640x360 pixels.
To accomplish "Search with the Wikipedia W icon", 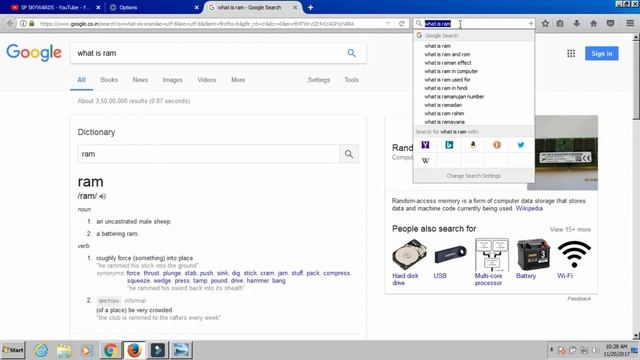I will [x=425, y=160].
